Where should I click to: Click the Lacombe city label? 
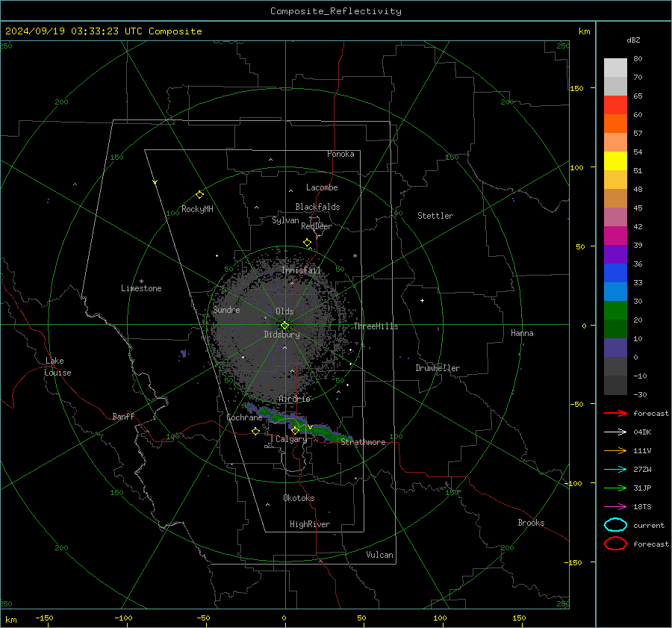(322, 187)
